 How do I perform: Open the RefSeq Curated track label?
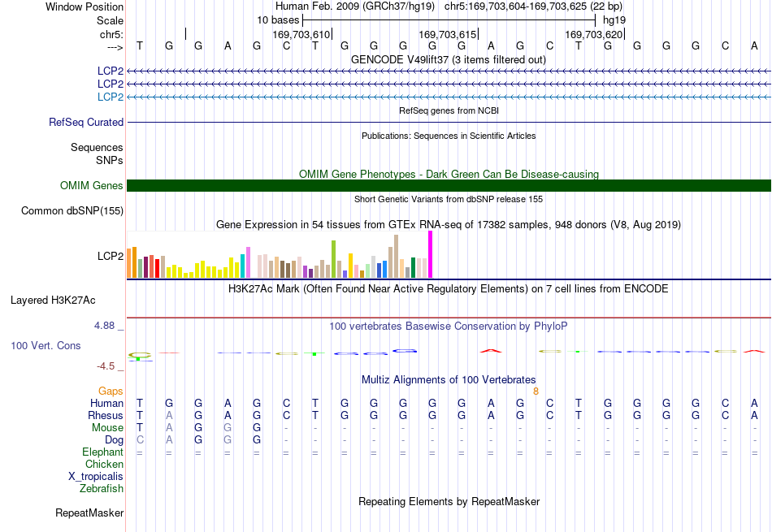click(x=86, y=122)
